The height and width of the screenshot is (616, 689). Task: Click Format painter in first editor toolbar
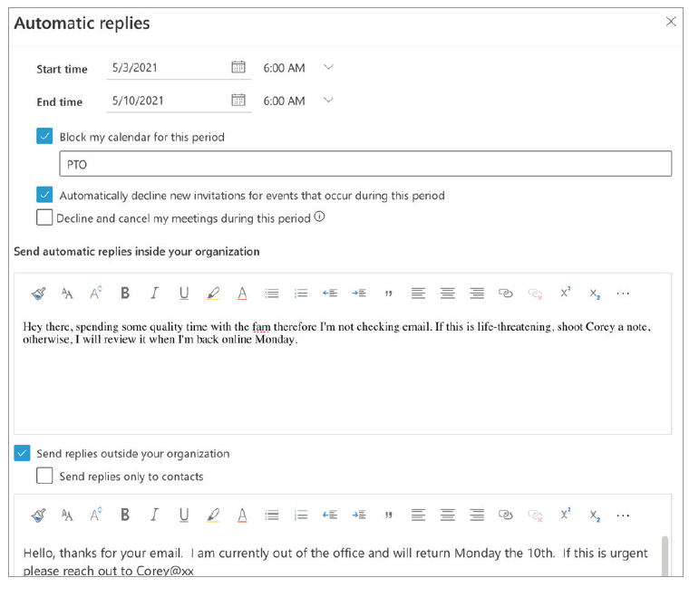[38, 294]
